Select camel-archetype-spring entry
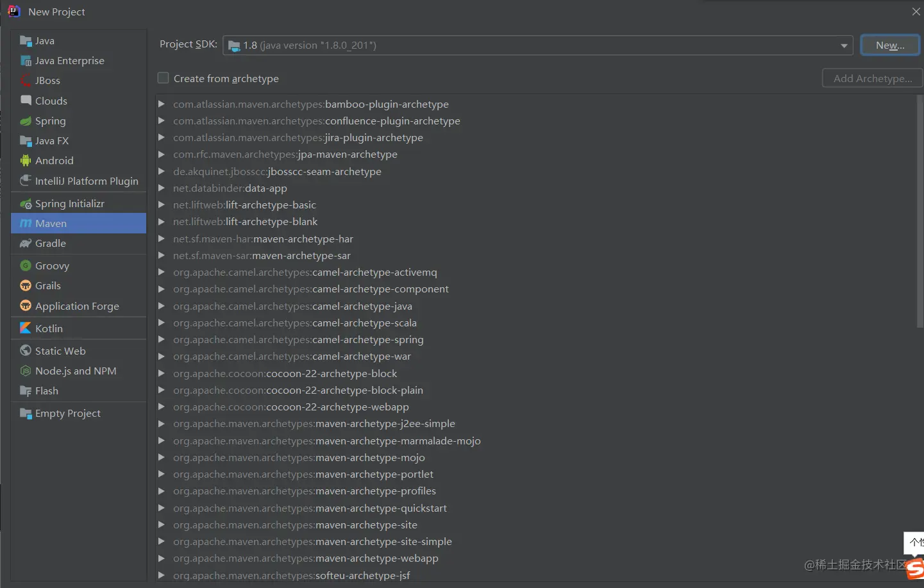 [298, 339]
